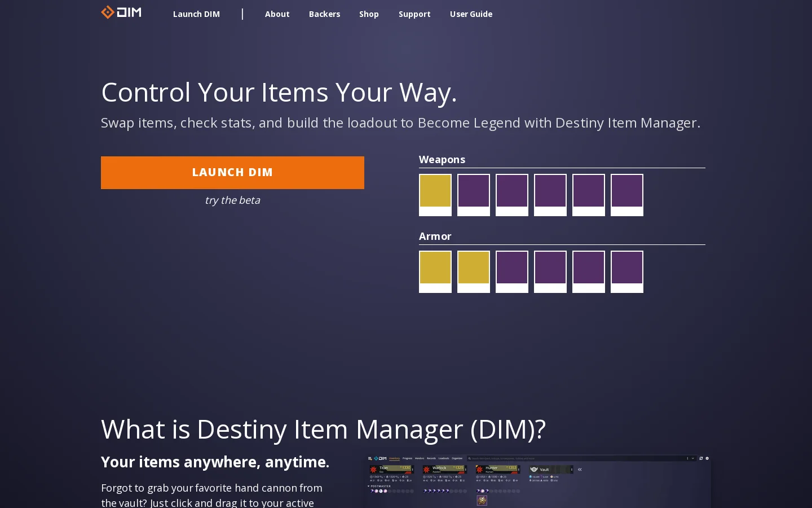The width and height of the screenshot is (812, 508).
Task: Follow the 'try the beta' link
Action: (232, 200)
